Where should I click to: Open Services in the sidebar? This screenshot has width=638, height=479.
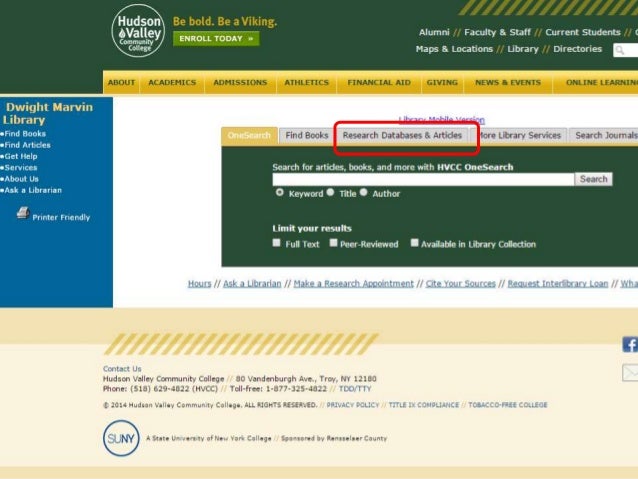pyautogui.click(x=21, y=168)
